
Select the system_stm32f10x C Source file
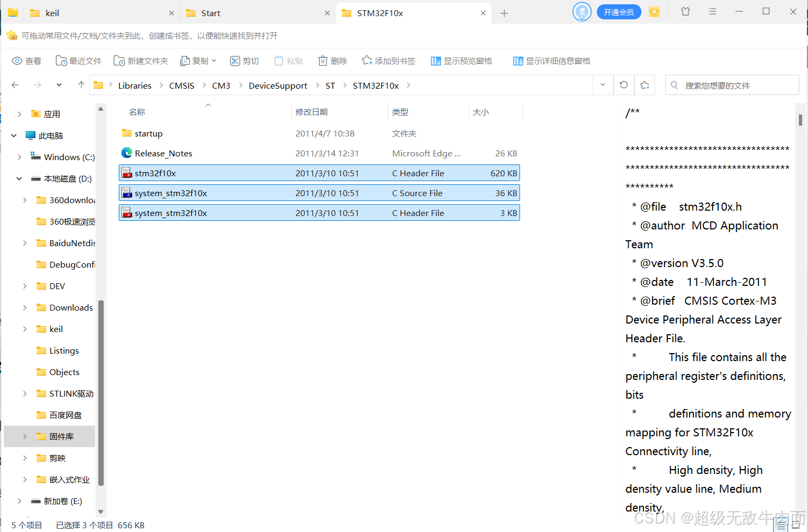point(319,193)
